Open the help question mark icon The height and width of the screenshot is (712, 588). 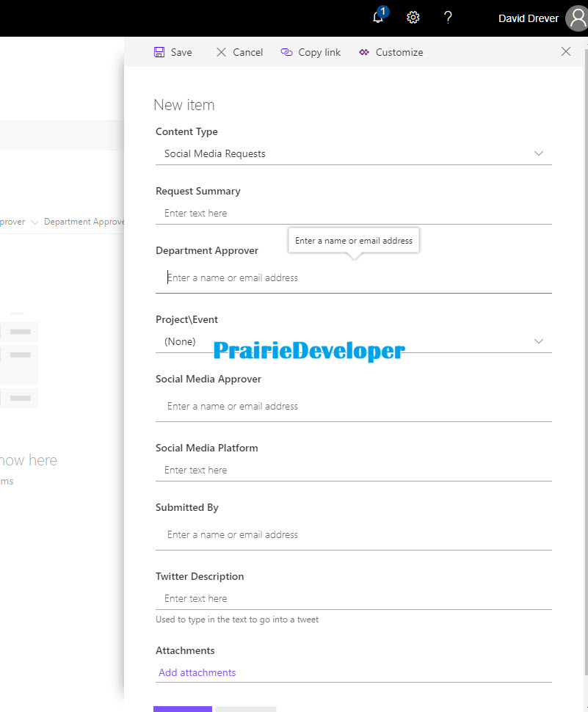click(448, 18)
